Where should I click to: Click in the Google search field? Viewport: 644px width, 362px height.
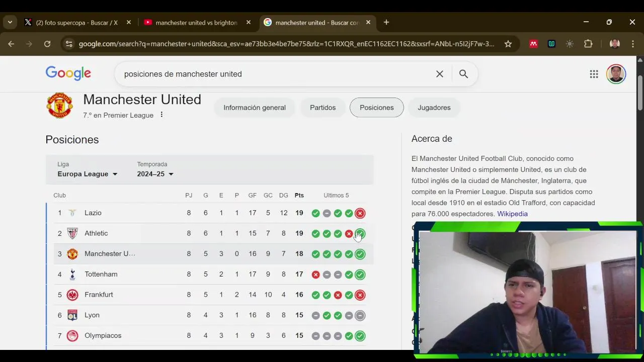[x=277, y=74]
